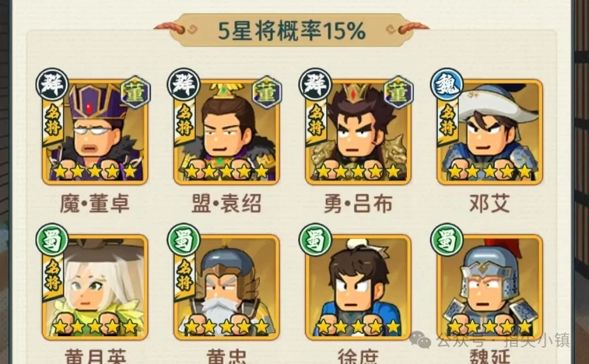Tap the 蜀 faction badge on 魏延

[x=447, y=240]
